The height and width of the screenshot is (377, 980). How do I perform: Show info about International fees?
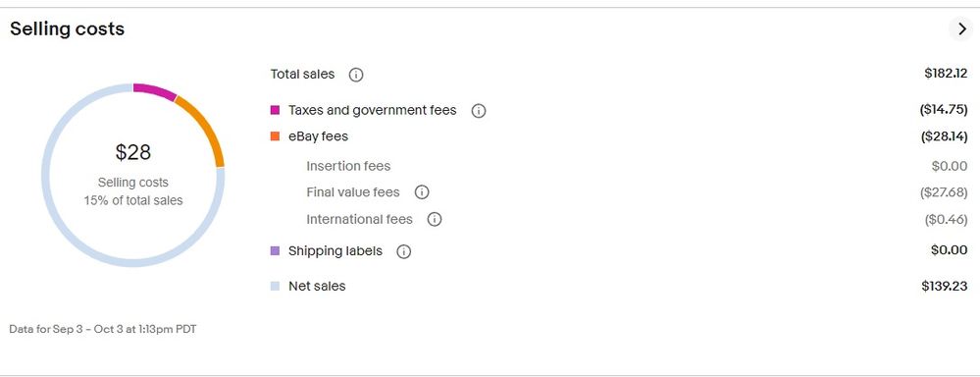point(435,220)
